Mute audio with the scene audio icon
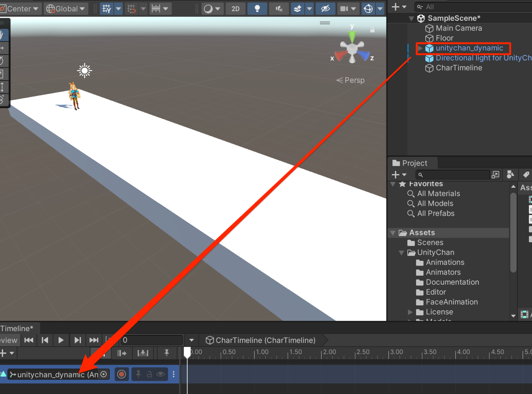Image resolution: width=532 pixels, height=394 pixels. point(279,9)
